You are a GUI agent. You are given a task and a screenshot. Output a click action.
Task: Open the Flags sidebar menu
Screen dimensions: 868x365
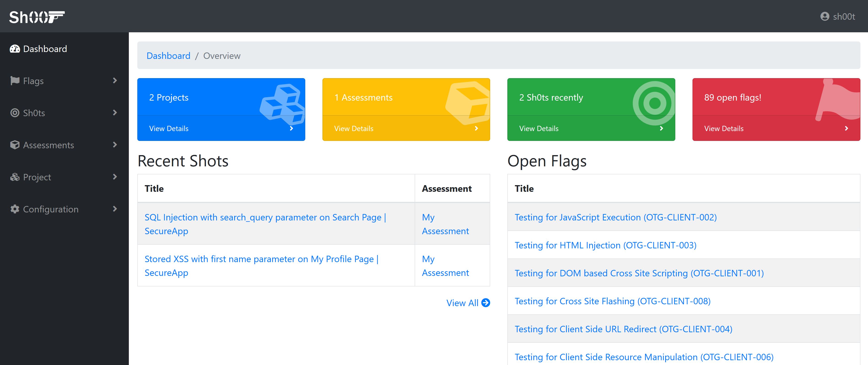coord(64,81)
